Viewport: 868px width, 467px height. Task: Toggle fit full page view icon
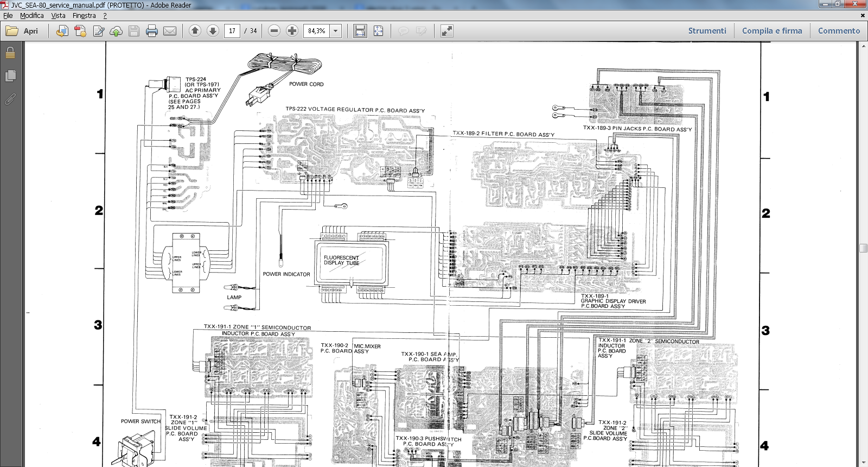[x=378, y=31]
